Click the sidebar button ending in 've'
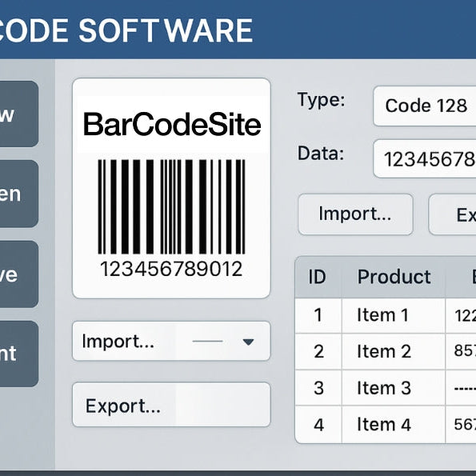The width and height of the screenshot is (476, 476). click(x=19, y=274)
